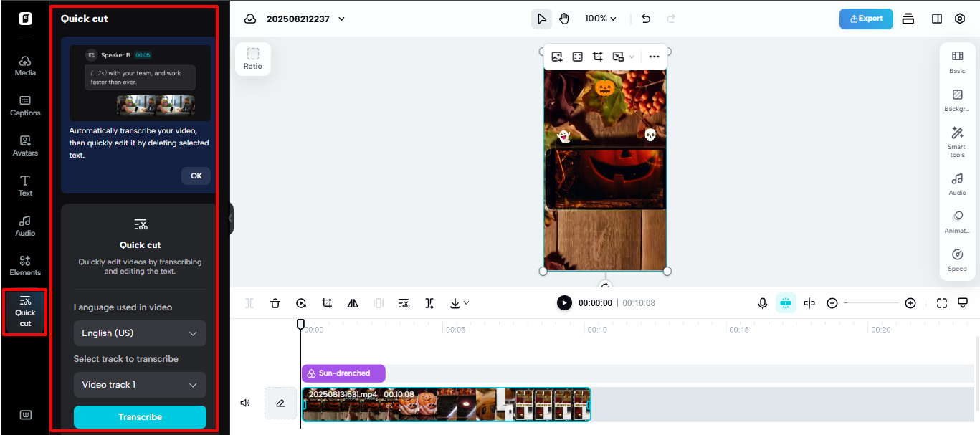Click the AI split sparkle icon in timeline toolbar

[x=429, y=303]
